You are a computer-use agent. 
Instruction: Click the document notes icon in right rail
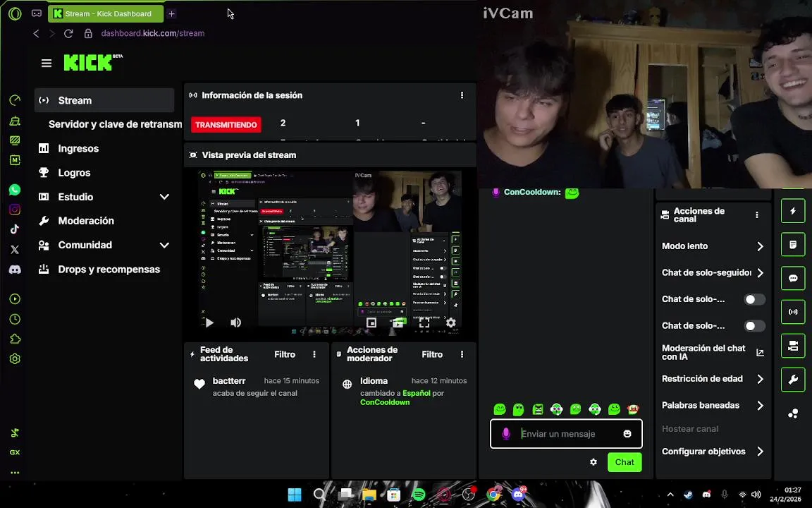[793, 245]
